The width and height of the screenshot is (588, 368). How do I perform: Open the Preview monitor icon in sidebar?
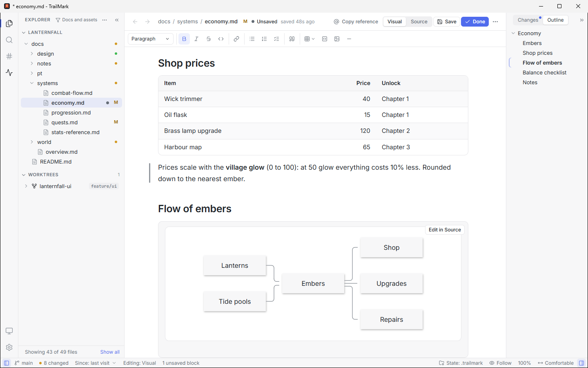pos(9,331)
